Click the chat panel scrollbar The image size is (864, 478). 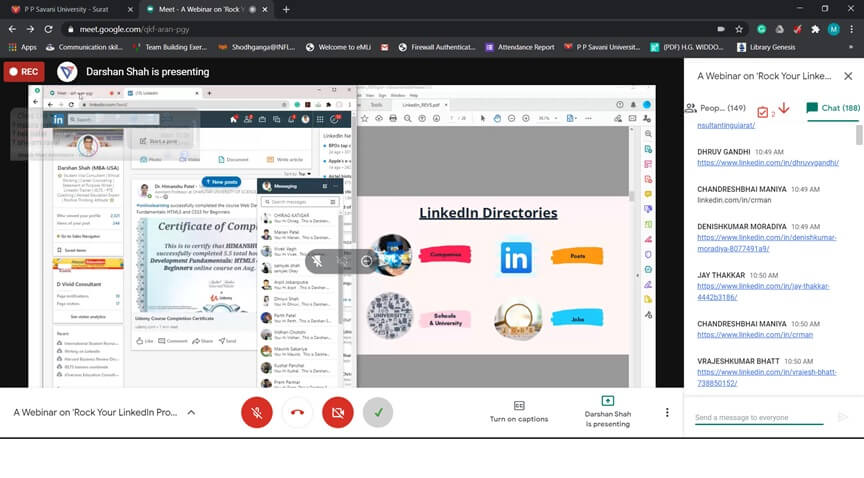pos(859,135)
